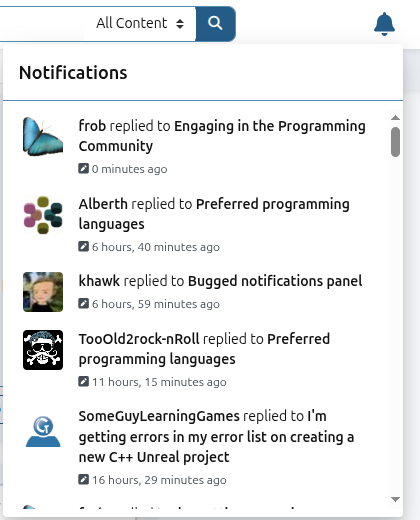Screen dimensions: 420x520
Task: Click Alberth's colorful blocks avatar
Action: pyautogui.click(x=43, y=215)
